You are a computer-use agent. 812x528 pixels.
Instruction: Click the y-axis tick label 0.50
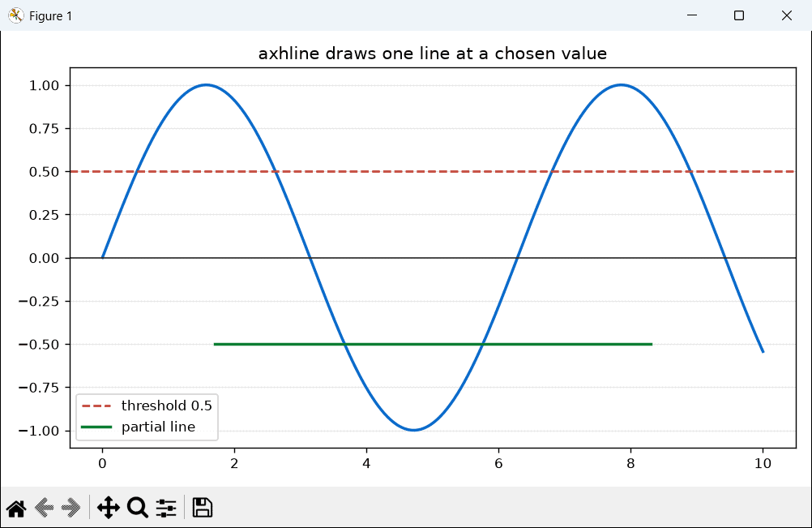pyautogui.click(x=44, y=172)
